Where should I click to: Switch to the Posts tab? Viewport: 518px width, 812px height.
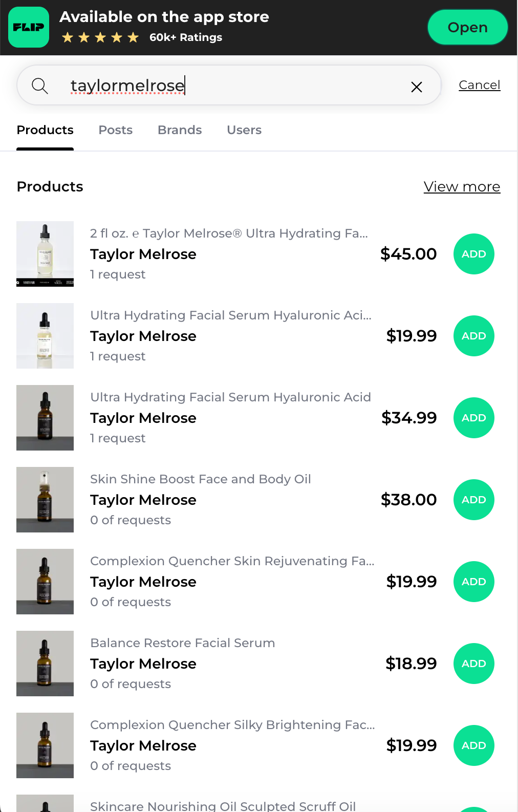(x=116, y=130)
